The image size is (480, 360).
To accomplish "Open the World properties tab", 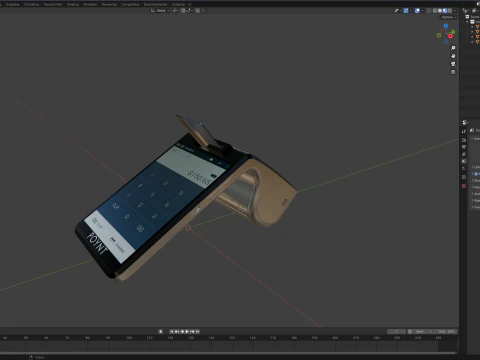I will 464,168.
